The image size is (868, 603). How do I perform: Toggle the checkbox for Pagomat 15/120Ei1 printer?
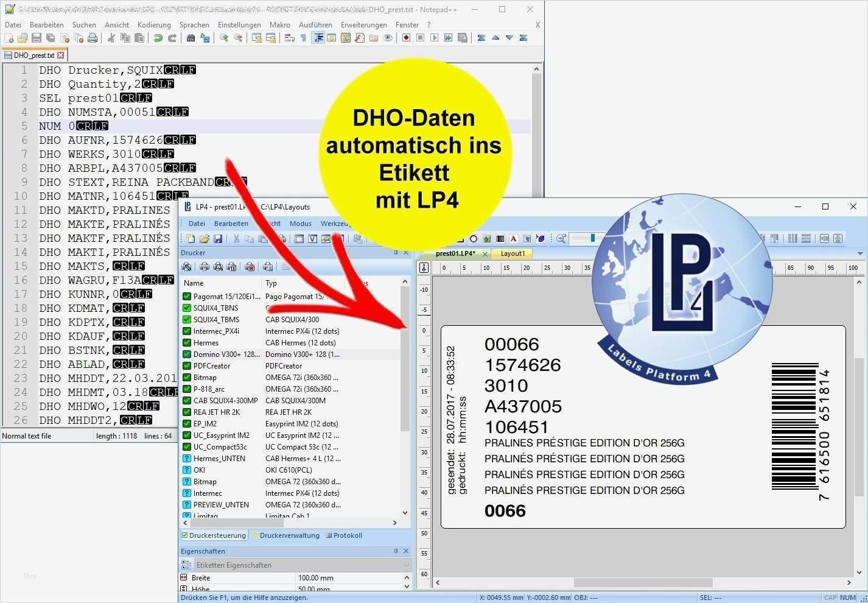tap(187, 297)
